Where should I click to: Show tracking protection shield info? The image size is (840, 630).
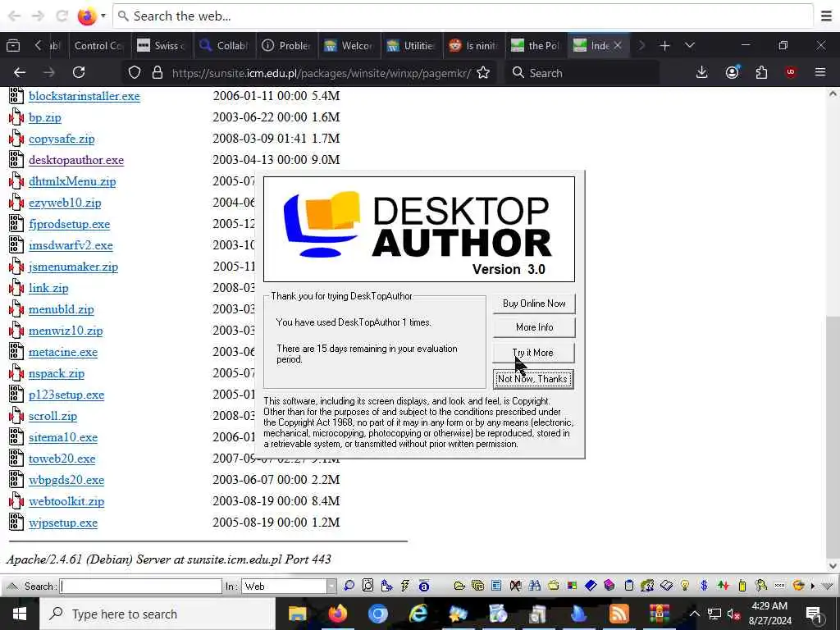tap(135, 72)
